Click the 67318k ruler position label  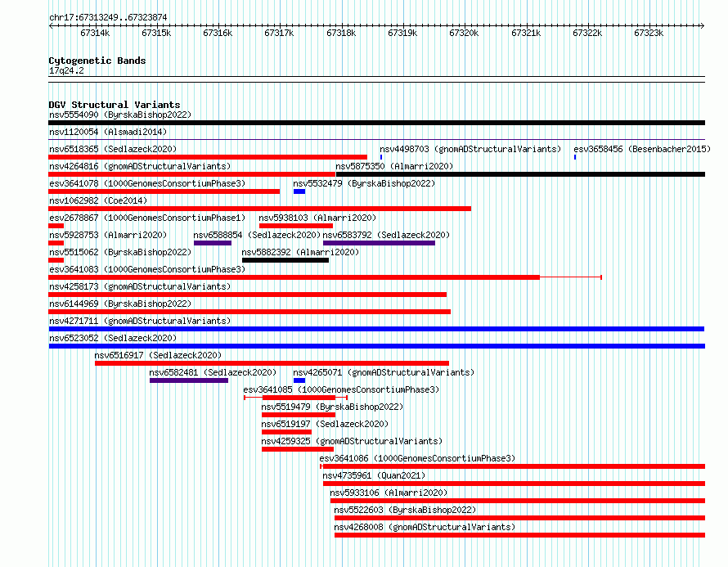pyautogui.click(x=341, y=33)
